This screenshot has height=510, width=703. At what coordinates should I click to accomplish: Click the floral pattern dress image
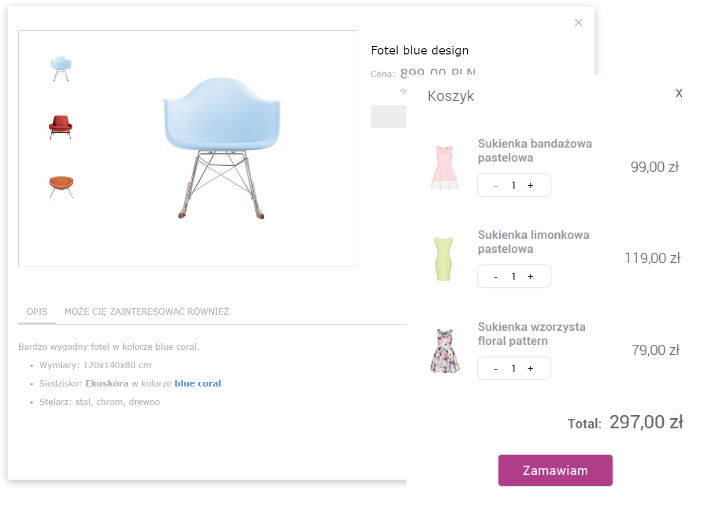444,350
